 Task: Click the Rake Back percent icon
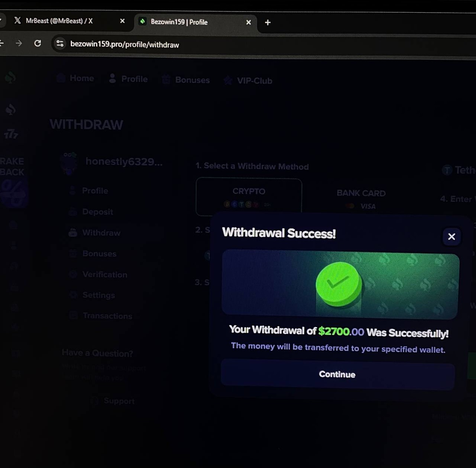(x=13, y=193)
